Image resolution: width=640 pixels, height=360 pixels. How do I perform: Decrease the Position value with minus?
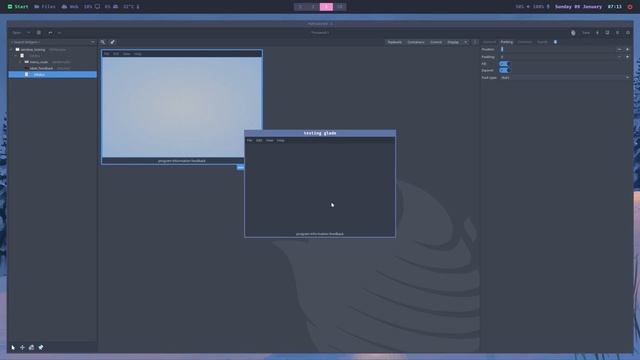(619, 49)
